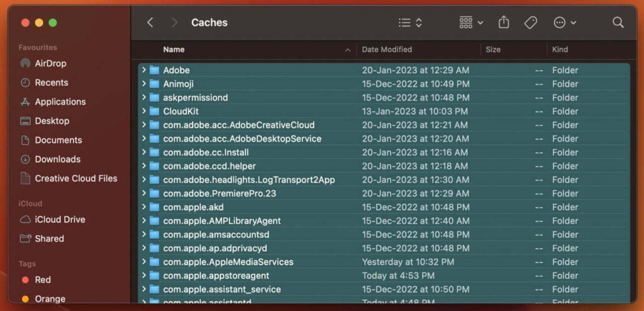Screen dimensions: 644x311
Task: Click the Caches window title
Action: click(209, 23)
